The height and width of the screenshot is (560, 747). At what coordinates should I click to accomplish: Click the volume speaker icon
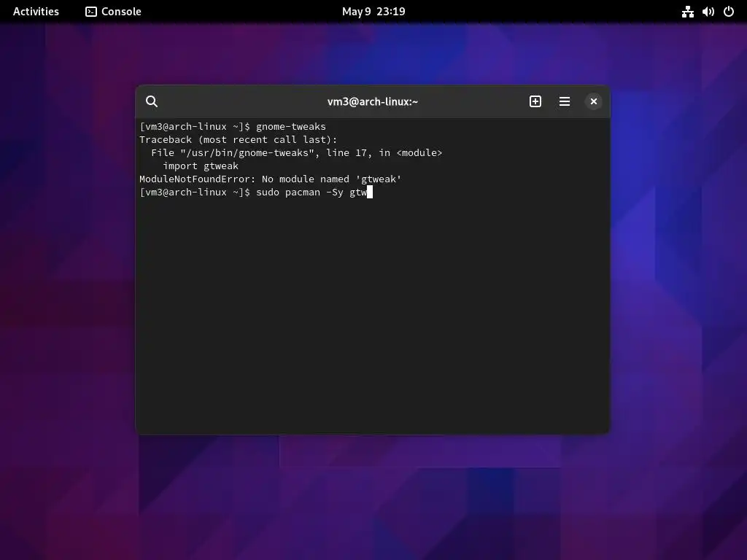708,12
